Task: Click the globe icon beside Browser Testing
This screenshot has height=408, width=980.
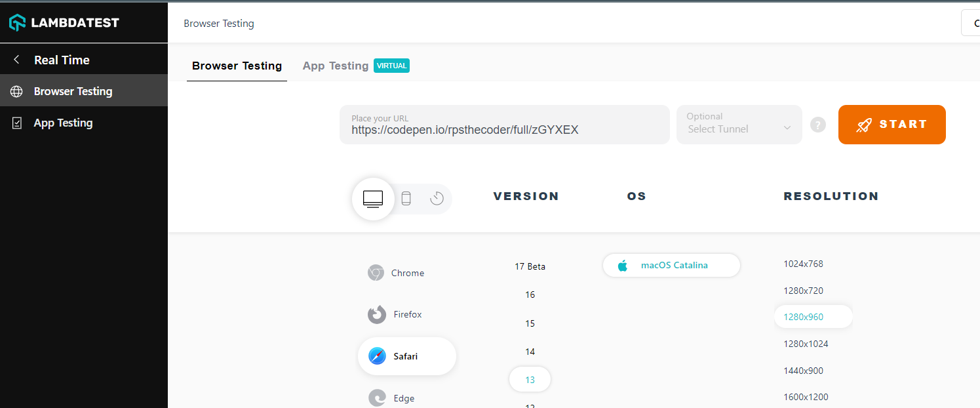Action: pos(17,91)
